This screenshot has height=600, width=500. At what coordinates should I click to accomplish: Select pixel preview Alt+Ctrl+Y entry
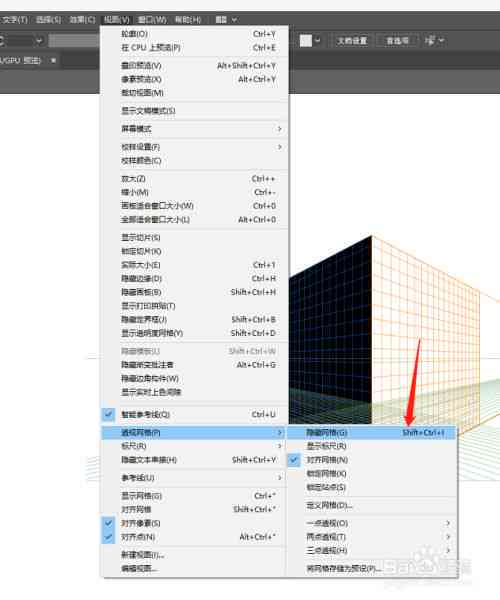(194, 79)
